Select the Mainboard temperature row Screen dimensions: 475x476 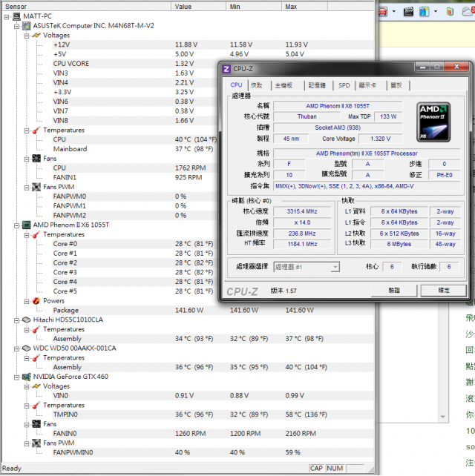[x=134, y=149]
